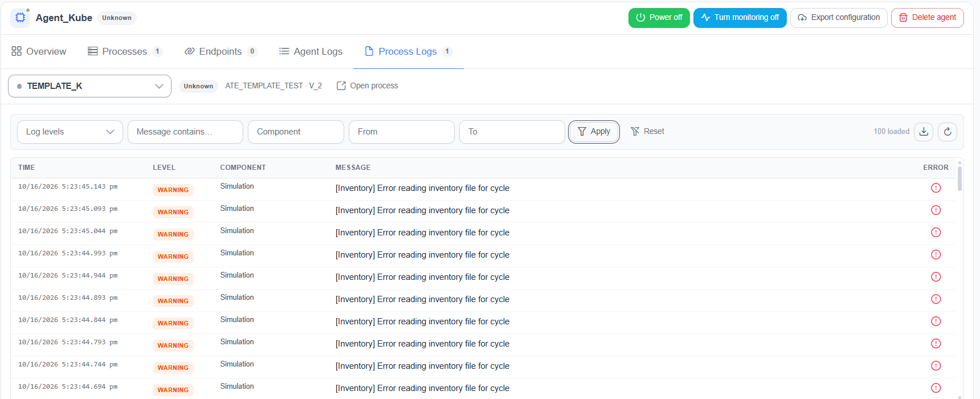This screenshot has width=980, height=399.
Task: Click the To date field
Action: pos(512,132)
